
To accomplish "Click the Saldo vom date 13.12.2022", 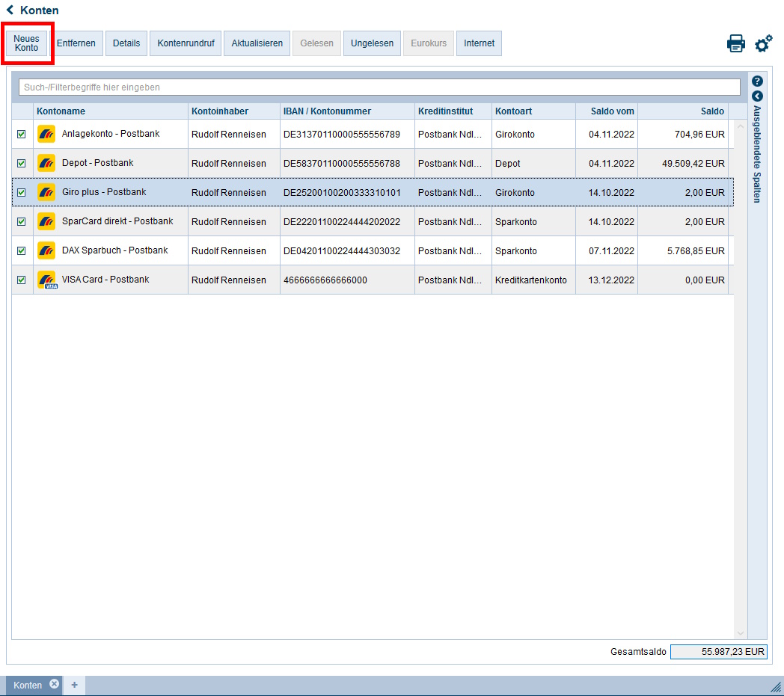I will click(x=611, y=280).
